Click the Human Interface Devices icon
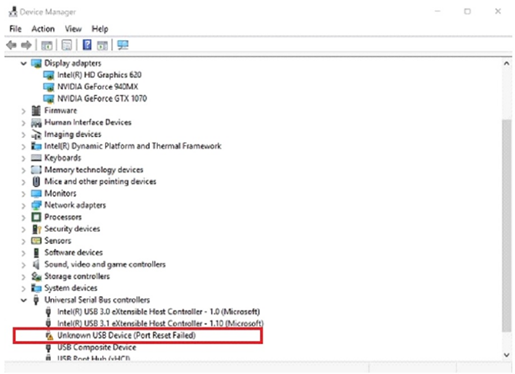 pyautogui.click(x=36, y=123)
